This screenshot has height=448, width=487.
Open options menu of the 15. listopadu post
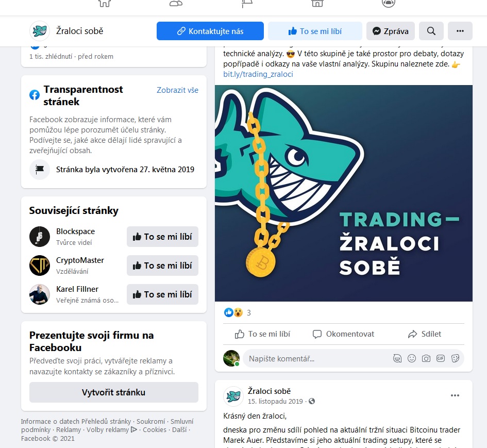point(455,395)
